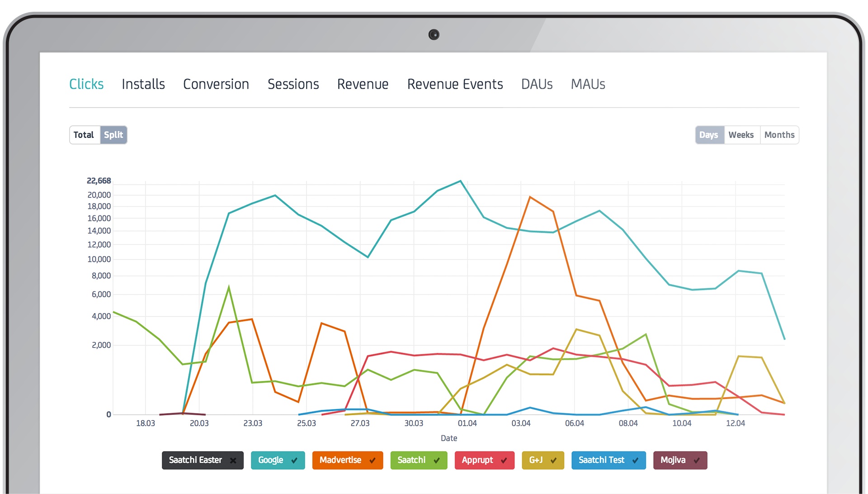Select Days granularity button
This screenshot has width=868, height=494.
click(708, 135)
